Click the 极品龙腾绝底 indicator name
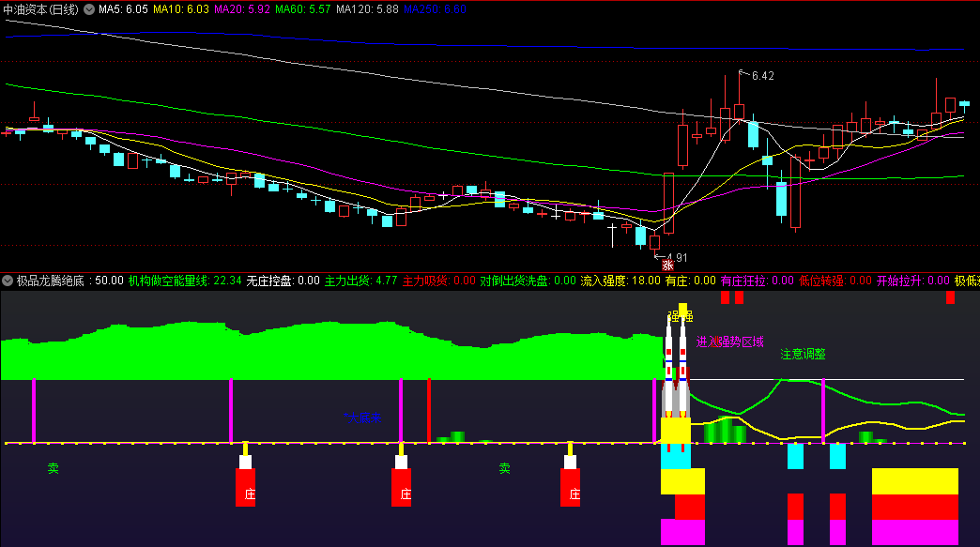 [50, 281]
